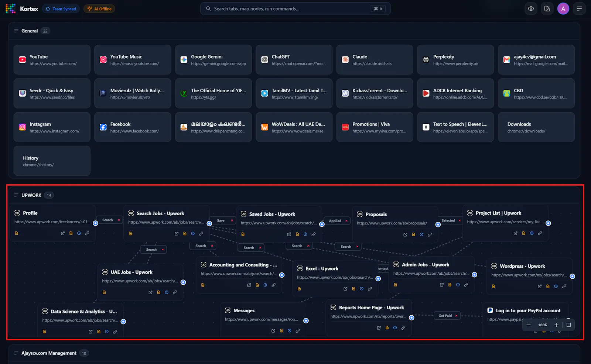Open the note icon on UAE Jobs node
591x364 pixels.
158,292
